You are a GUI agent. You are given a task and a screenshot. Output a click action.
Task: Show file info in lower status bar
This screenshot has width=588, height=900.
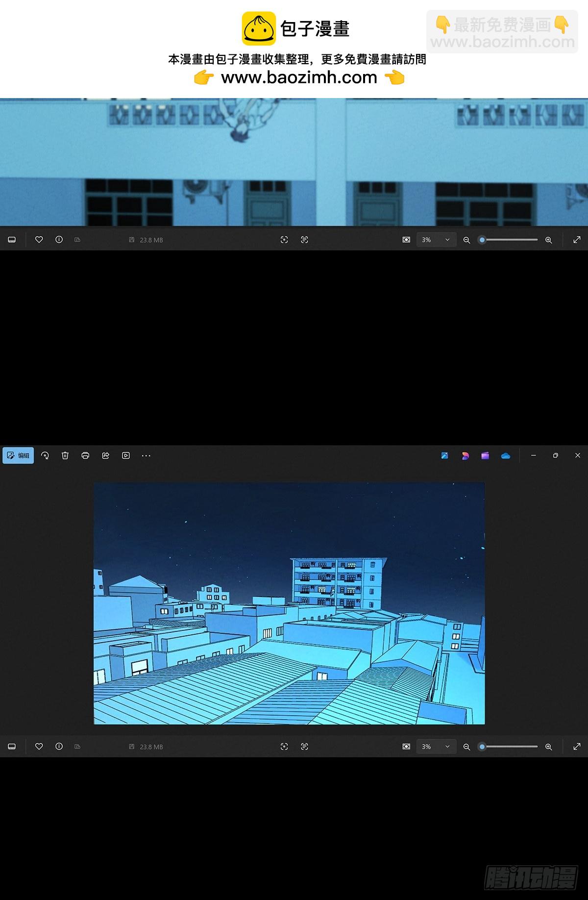point(59,746)
